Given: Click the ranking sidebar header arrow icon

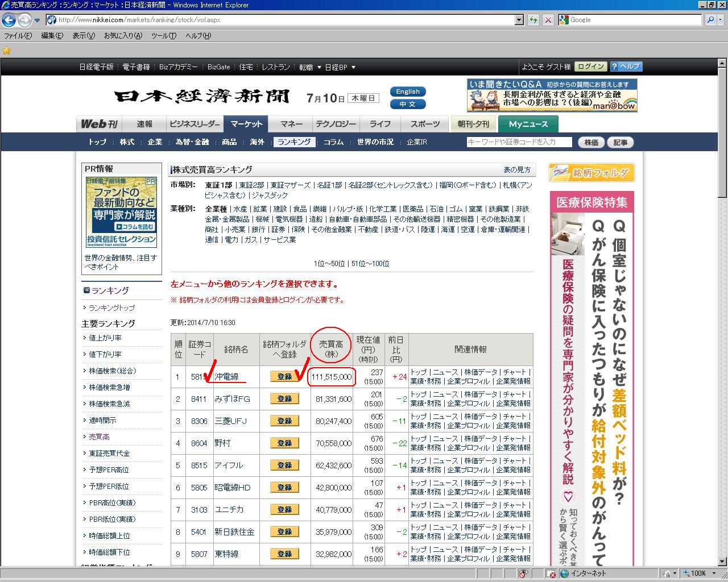Looking at the screenshot, I should coord(86,290).
